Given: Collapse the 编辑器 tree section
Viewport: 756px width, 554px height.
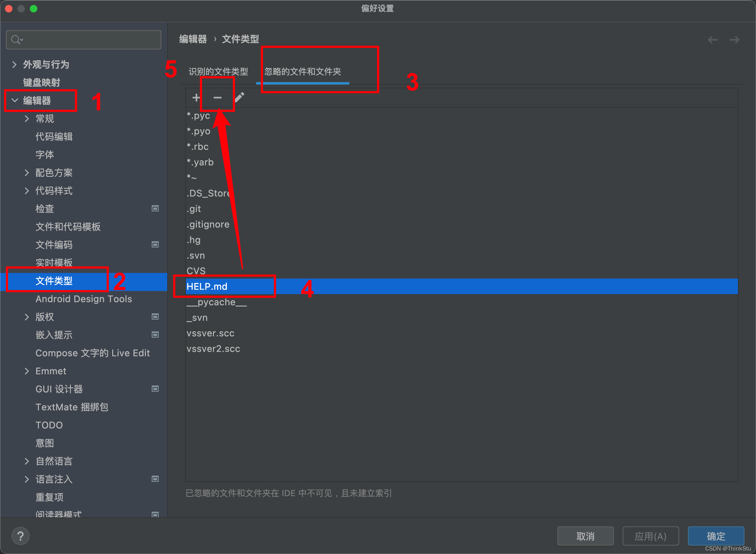Looking at the screenshot, I should point(15,100).
